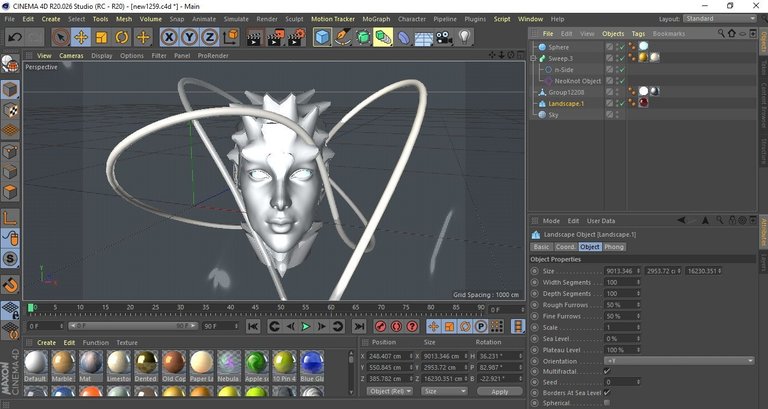Open the Layout Standard dropdown

tap(720, 19)
